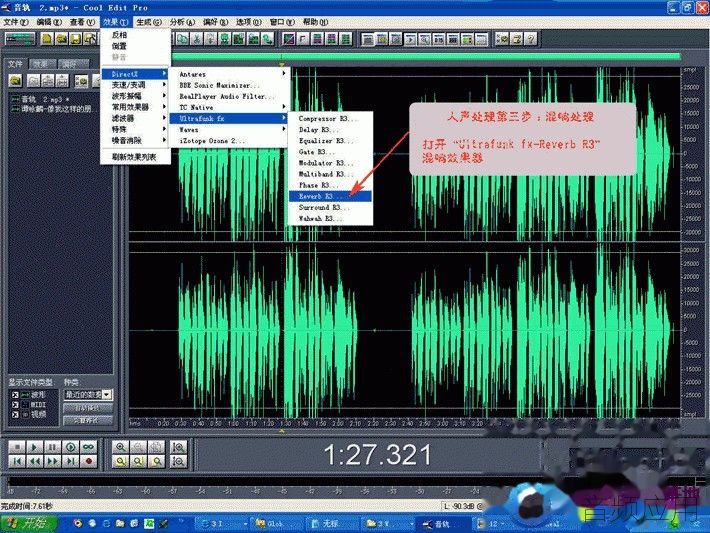Click the Save file toolbar icon

pos(76,39)
